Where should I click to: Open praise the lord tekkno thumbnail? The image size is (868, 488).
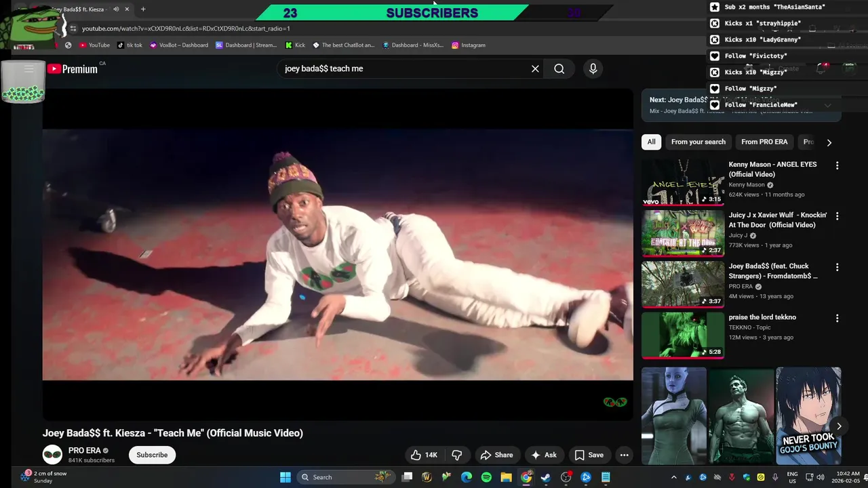[683, 335]
